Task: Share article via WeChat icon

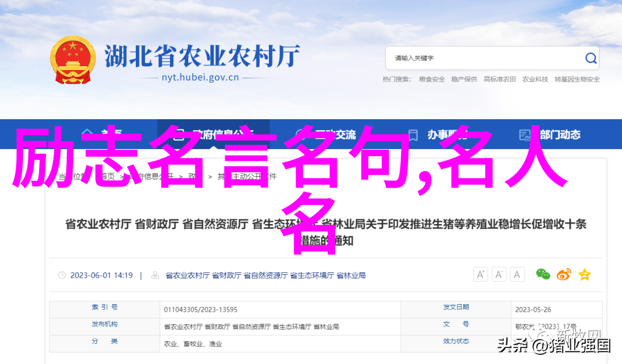Action: [543, 275]
